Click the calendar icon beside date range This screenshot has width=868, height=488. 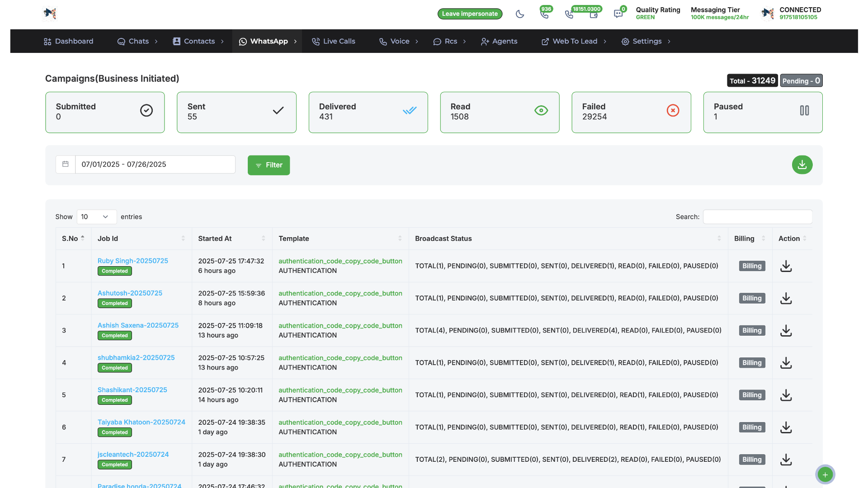66,164
